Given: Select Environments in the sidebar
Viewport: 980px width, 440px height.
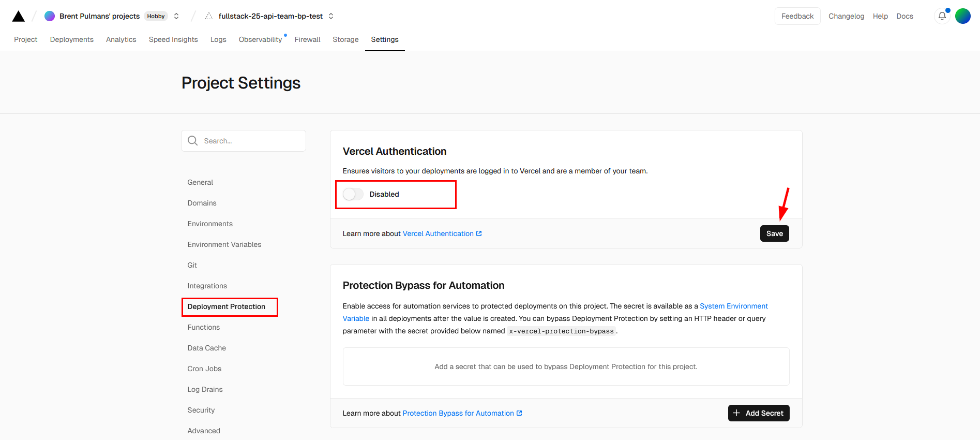Looking at the screenshot, I should [x=210, y=224].
